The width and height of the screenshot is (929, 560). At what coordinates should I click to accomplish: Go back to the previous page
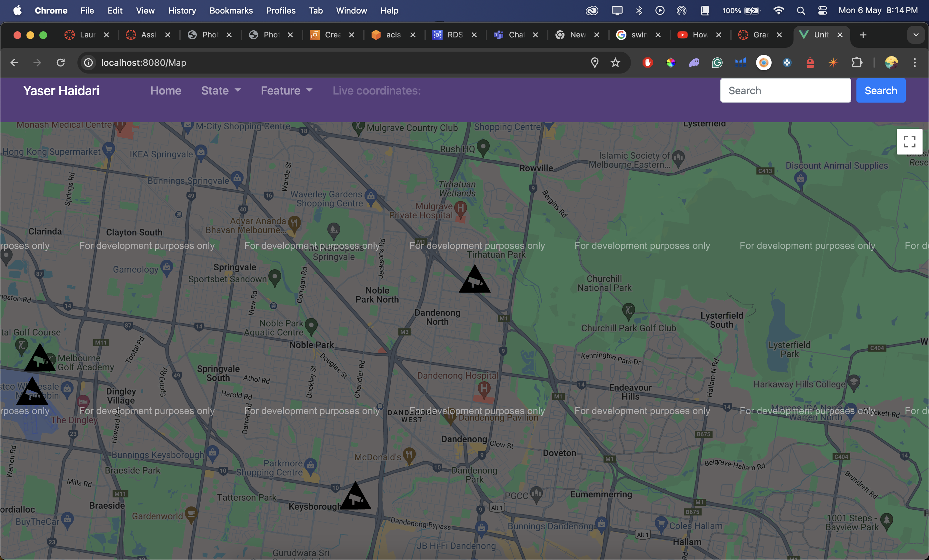[x=14, y=63]
